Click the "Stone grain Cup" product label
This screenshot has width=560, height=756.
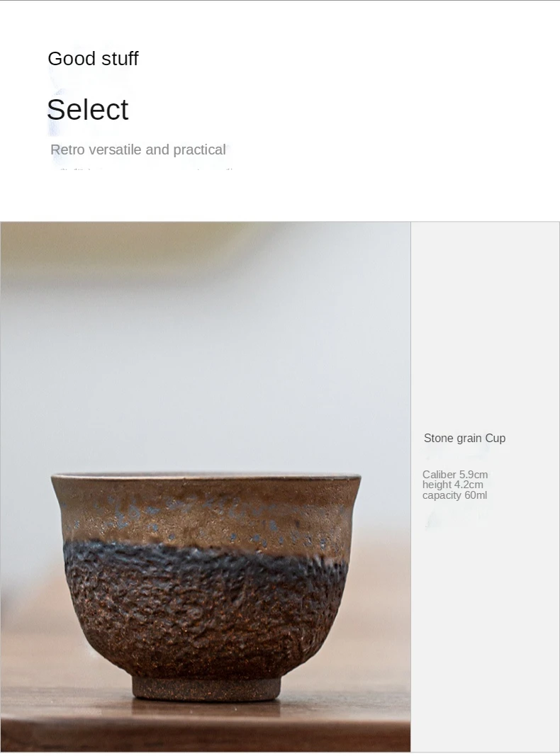coord(464,439)
